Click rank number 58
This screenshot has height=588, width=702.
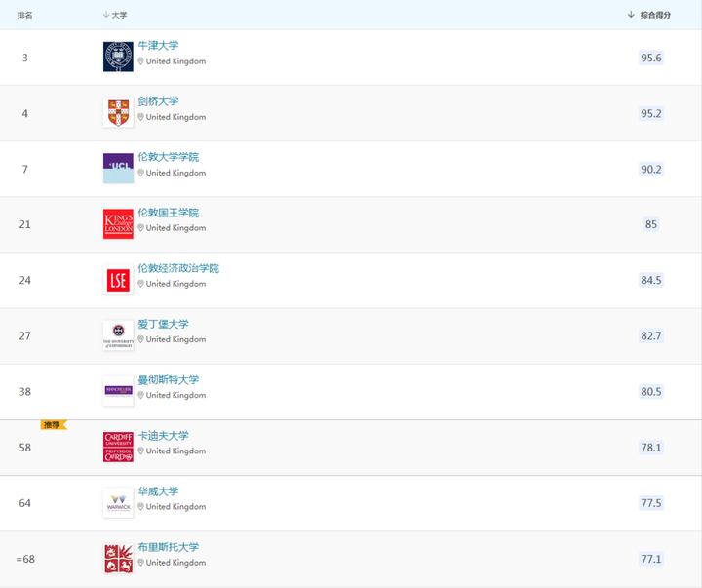point(25,448)
